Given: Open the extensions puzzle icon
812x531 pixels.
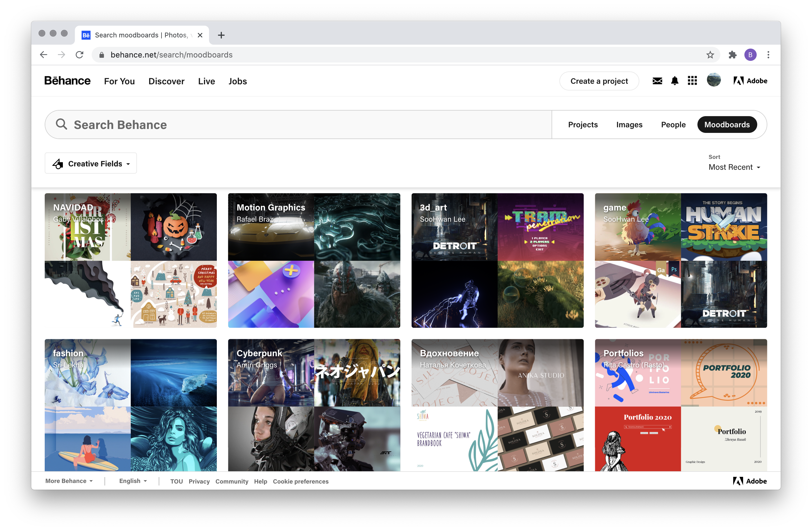Looking at the screenshot, I should point(733,55).
